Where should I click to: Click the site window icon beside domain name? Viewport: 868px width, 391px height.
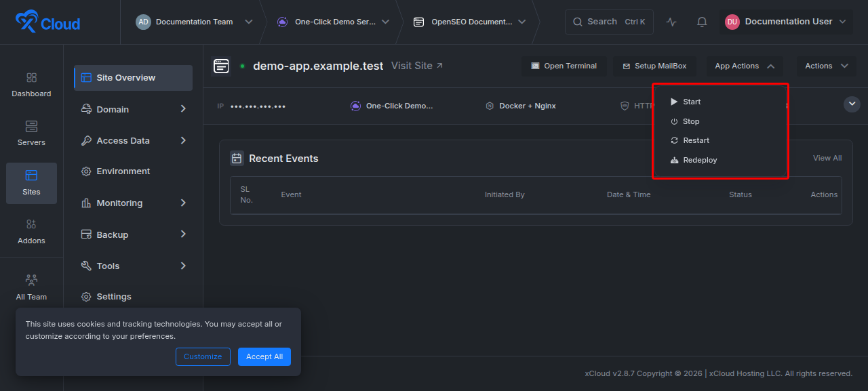click(x=221, y=66)
